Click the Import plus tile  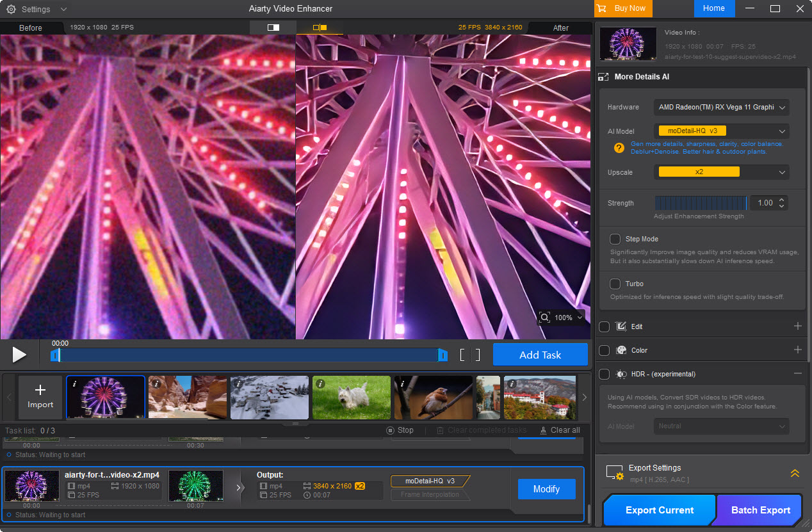(40, 397)
